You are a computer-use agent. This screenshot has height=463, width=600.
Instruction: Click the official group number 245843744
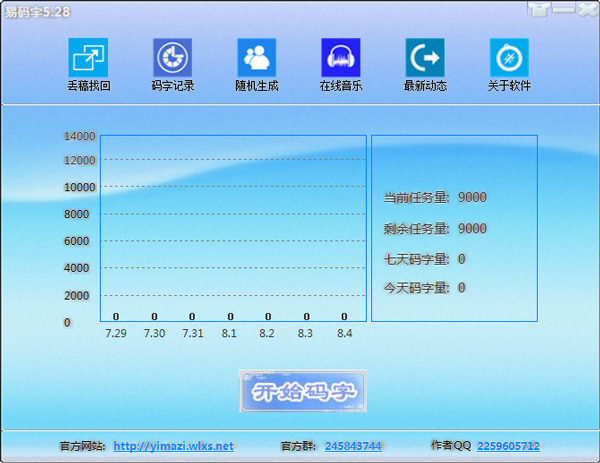point(353,446)
